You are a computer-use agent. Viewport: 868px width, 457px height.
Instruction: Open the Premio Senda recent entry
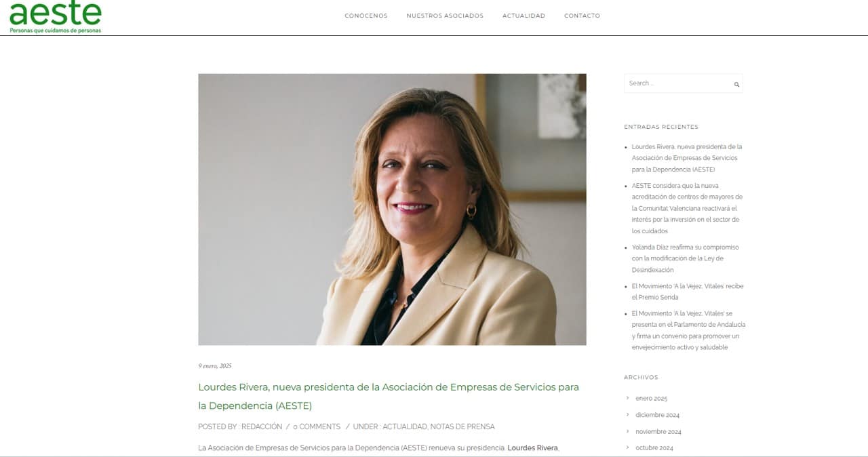pyautogui.click(x=688, y=292)
